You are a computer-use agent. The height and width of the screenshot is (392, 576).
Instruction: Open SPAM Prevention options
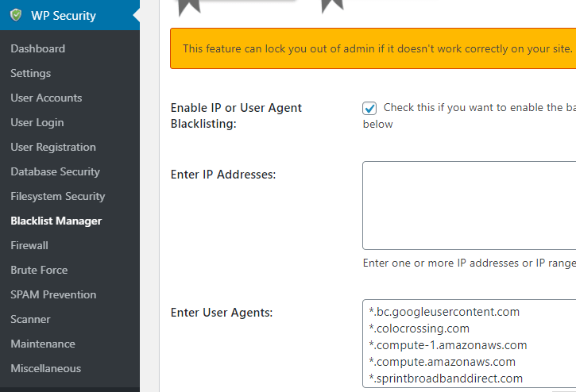(x=53, y=294)
